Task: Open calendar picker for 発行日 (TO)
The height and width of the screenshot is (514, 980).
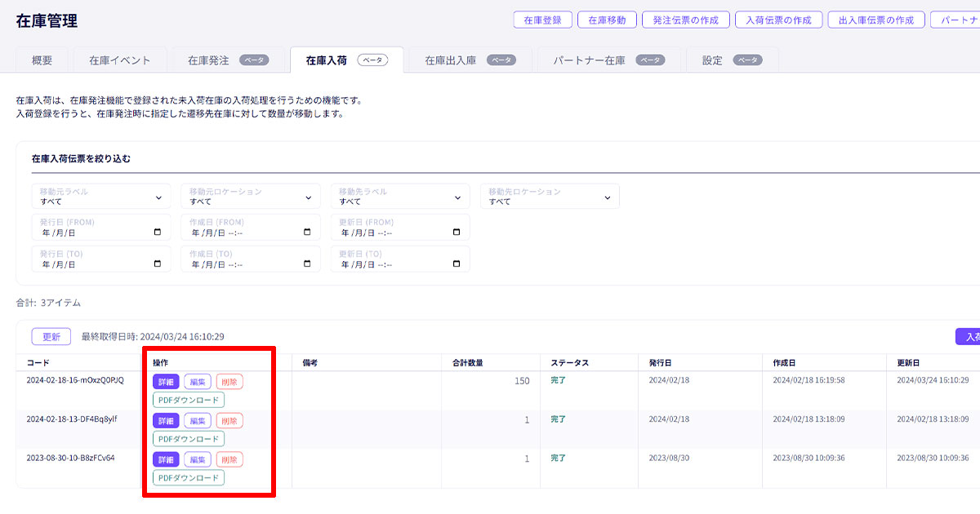Action: (158, 264)
